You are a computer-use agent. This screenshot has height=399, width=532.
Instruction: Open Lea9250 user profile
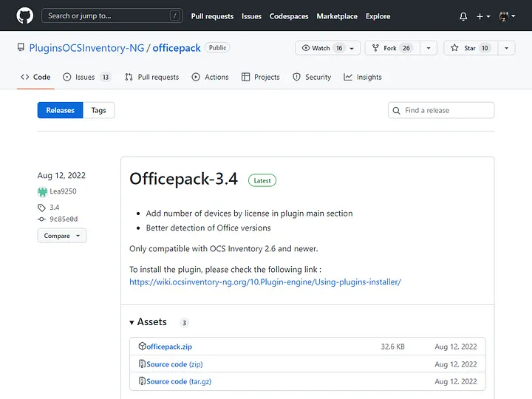tap(63, 191)
